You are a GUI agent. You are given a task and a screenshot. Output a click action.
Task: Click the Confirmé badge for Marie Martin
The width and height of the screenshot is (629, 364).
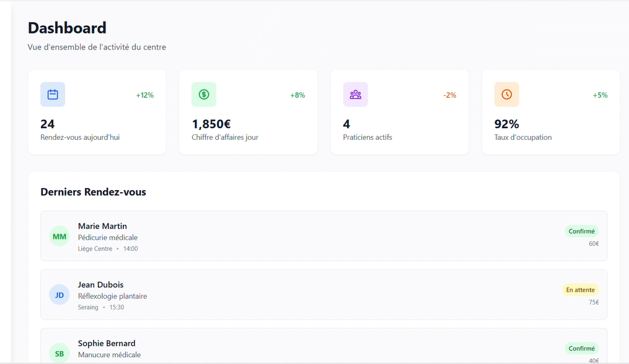(x=581, y=230)
